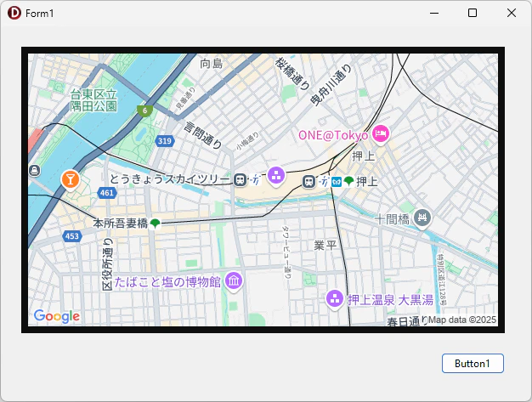Click the 区役所通り street label
This screenshot has width=532, height=402.
pyautogui.click(x=108, y=264)
